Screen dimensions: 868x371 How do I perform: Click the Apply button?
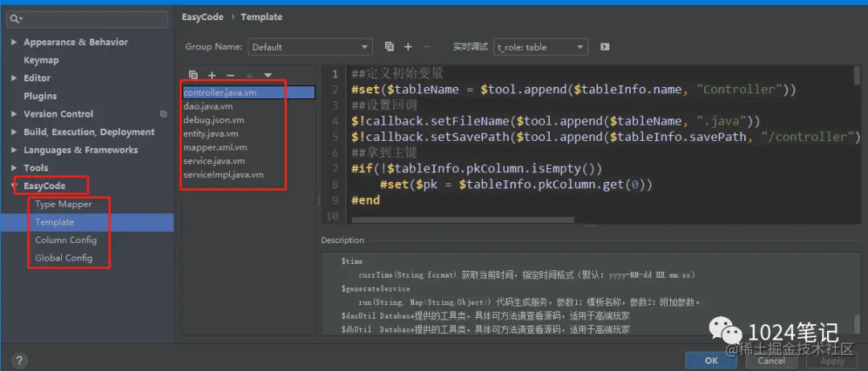click(x=832, y=360)
